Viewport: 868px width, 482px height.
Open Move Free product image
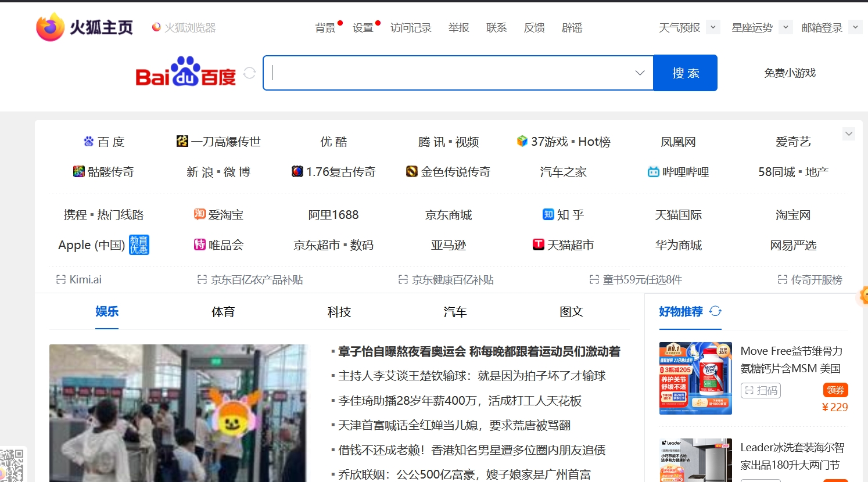click(695, 378)
